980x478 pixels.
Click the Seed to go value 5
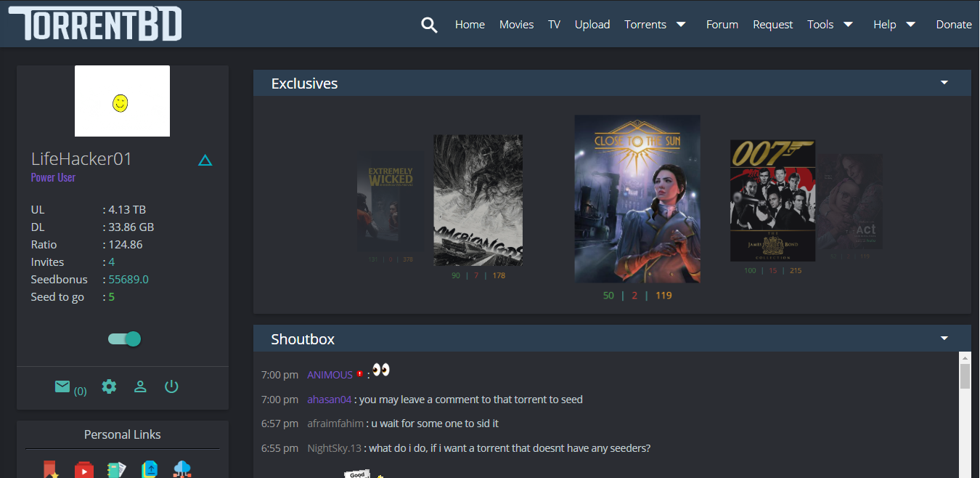pos(111,296)
